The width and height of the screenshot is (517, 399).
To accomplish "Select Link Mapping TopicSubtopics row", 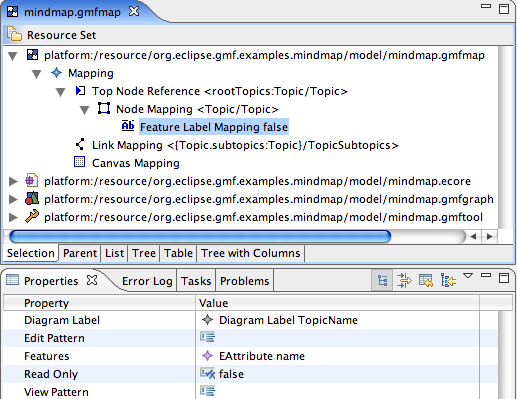I will tap(245, 145).
